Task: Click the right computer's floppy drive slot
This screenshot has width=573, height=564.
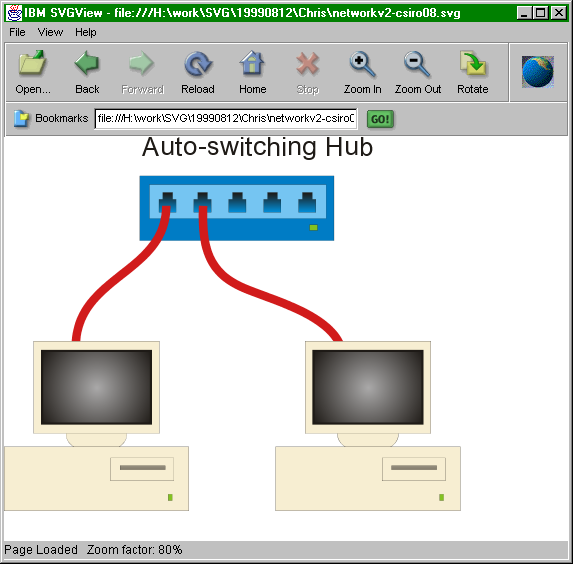Action: coord(414,468)
